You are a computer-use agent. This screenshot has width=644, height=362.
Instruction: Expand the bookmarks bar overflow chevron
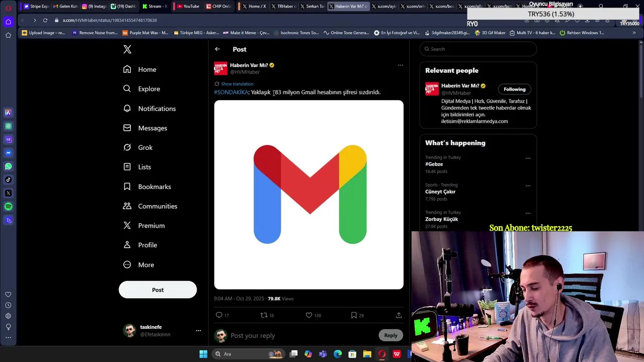(634, 33)
